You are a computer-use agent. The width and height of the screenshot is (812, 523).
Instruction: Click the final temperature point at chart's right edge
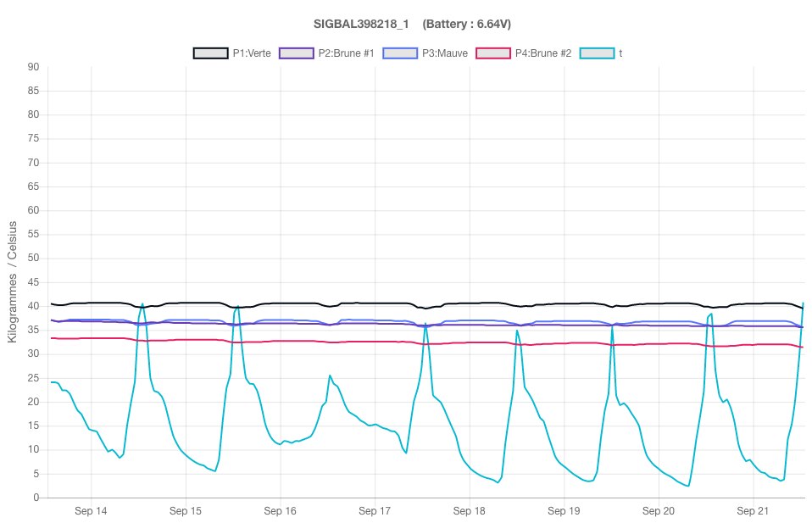coord(803,303)
